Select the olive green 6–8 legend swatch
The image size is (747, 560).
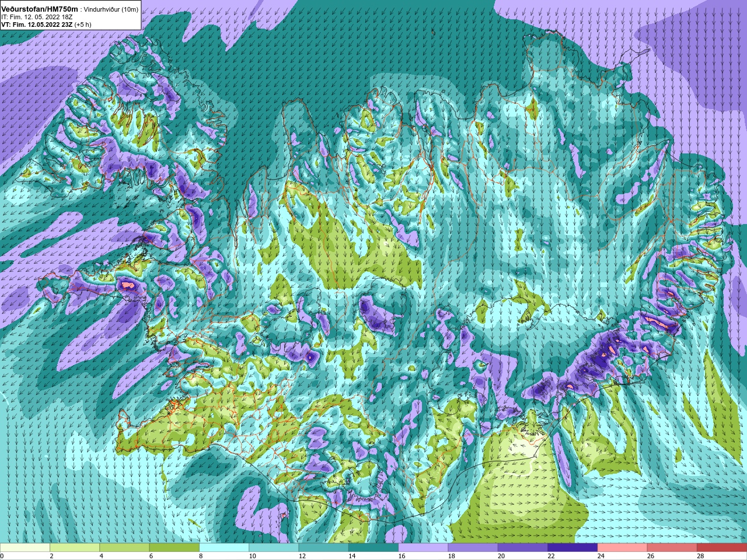(x=174, y=548)
